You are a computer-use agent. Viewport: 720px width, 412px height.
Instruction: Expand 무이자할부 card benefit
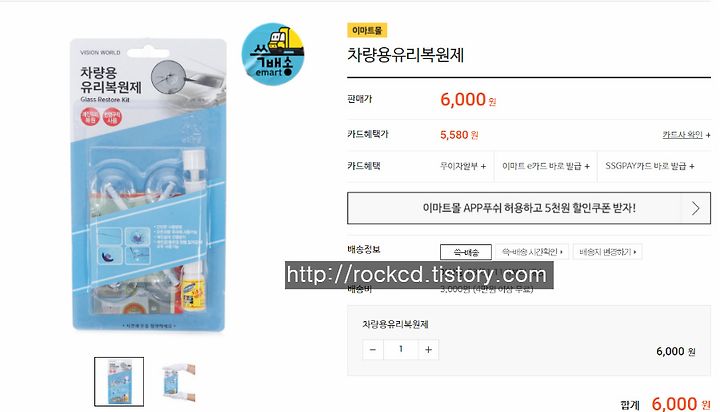463,166
